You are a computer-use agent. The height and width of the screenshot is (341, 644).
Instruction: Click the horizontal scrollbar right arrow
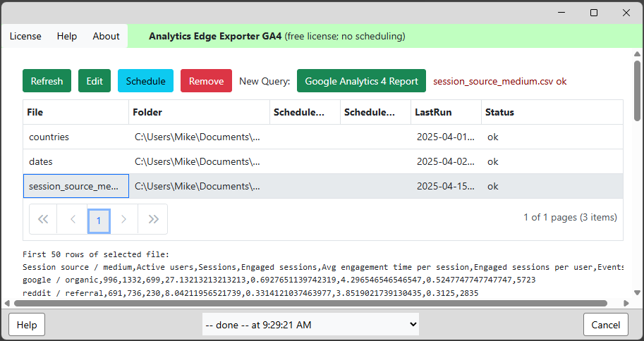coord(626,303)
